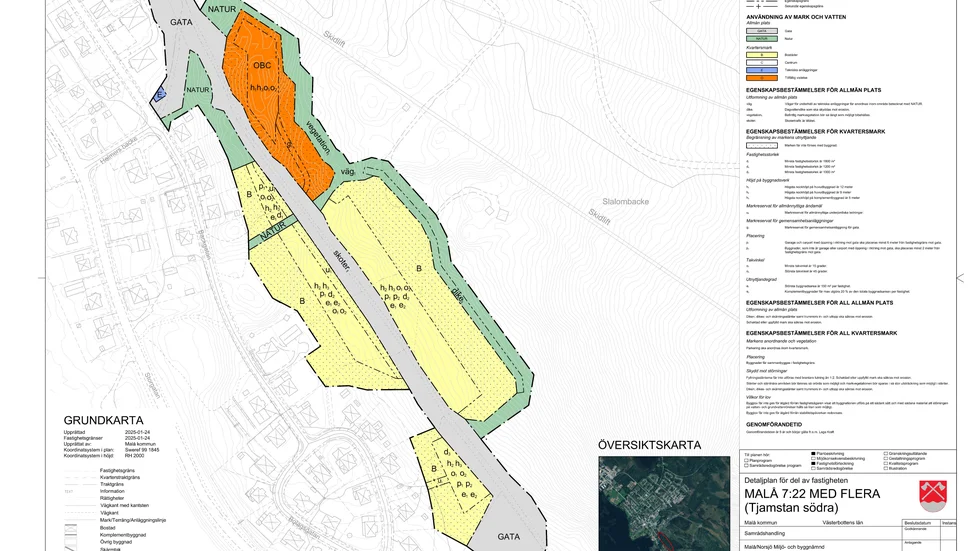Click the GATA label at the map top
980x551 pixels.
pyautogui.click(x=181, y=22)
